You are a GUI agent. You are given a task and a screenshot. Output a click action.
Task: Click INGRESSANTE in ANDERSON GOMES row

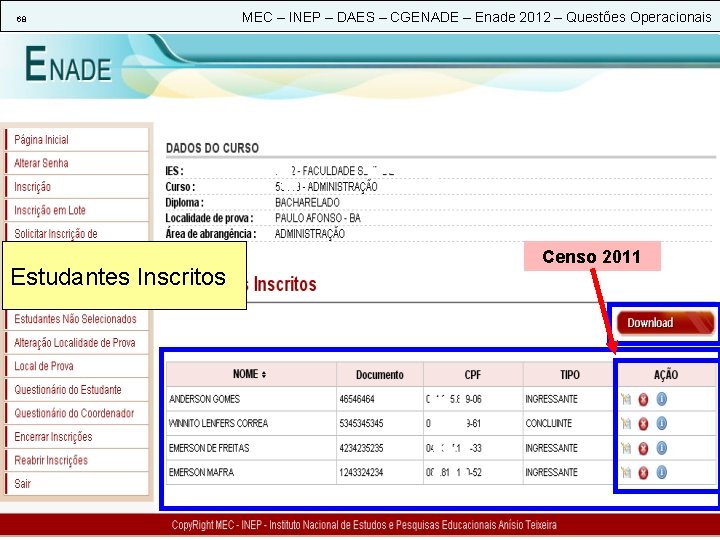551,399
